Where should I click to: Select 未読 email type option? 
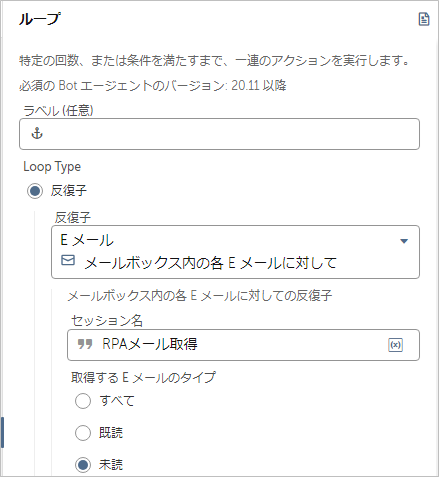83,465
